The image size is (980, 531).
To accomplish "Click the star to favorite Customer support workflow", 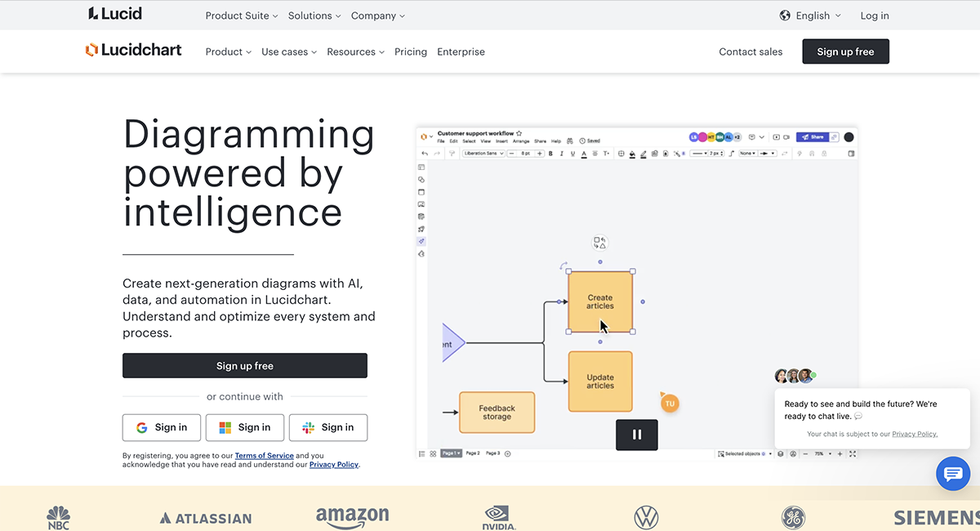I will 518,132.
